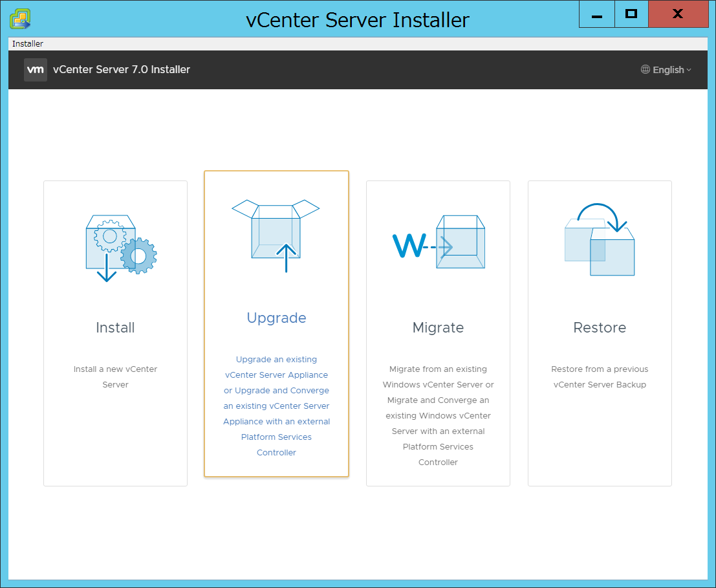Select the Restore heading

[600, 327]
